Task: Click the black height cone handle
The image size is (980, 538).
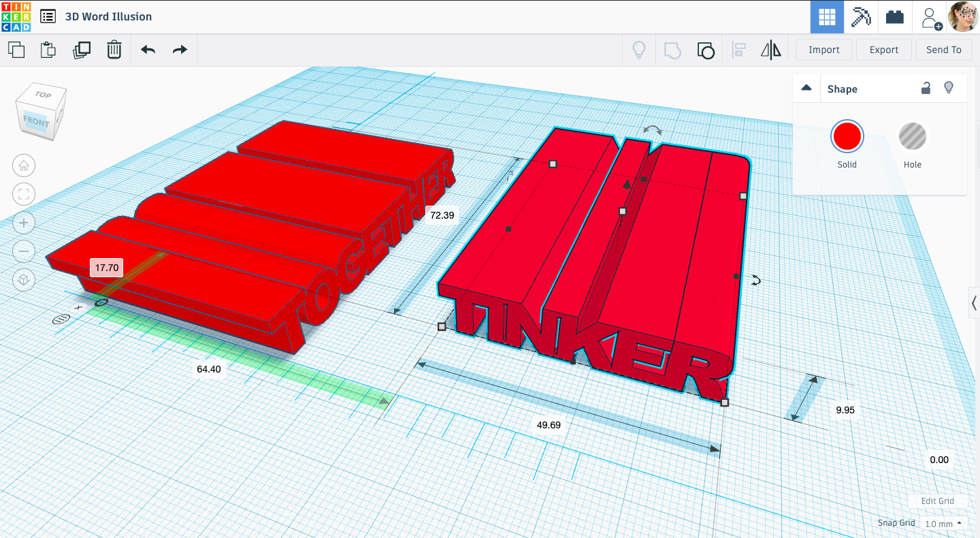Action: pos(627,184)
